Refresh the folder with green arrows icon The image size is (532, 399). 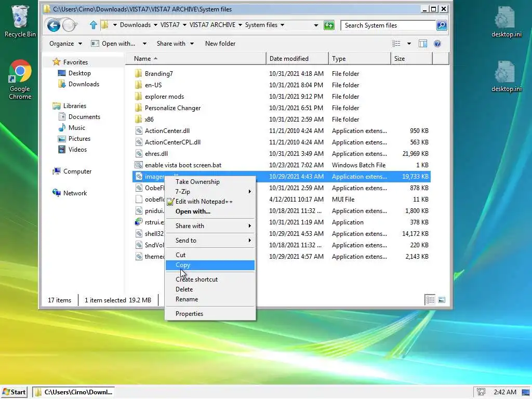click(329, 25)
